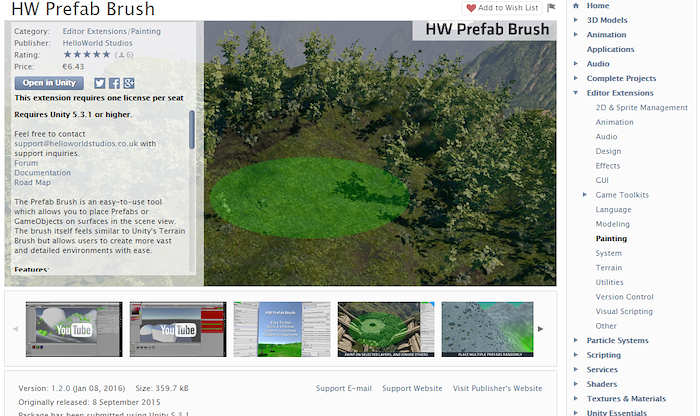Open Home in sidebar
Screen dimensions: 700x416
click(598, 5)
